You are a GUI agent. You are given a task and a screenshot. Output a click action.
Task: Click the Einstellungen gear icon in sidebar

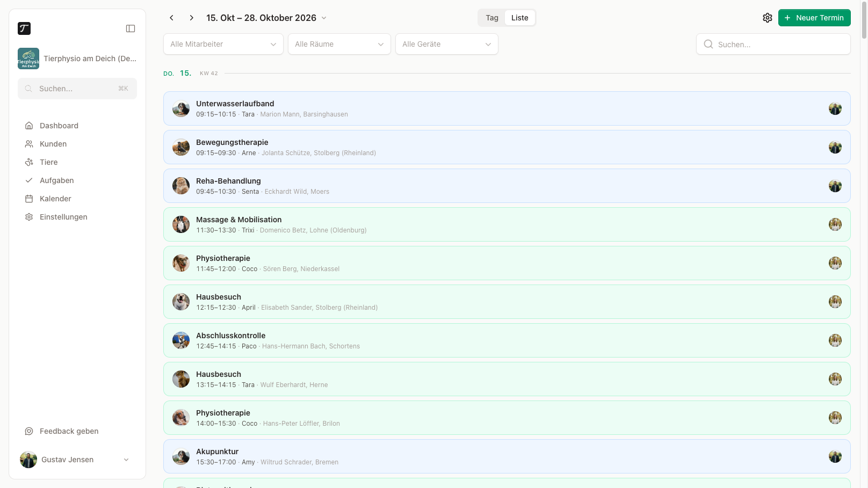pyautogui.click(x=29, y=217)
